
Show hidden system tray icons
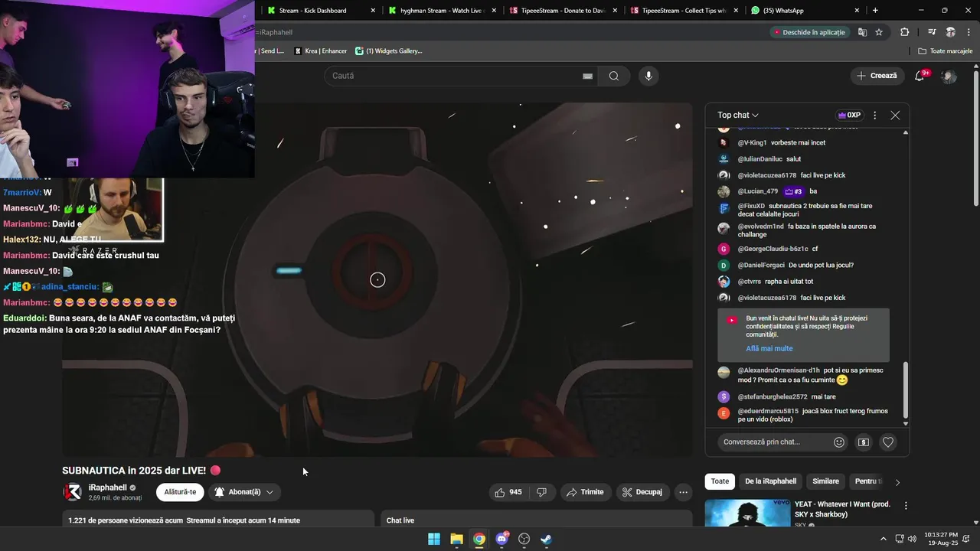(x=884, y=539)
